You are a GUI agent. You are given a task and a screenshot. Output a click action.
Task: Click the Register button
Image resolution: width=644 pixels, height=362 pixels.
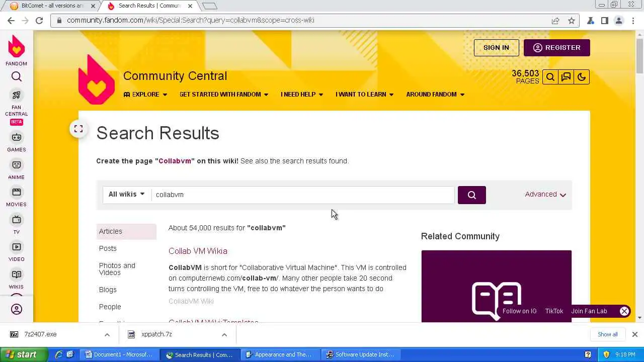point(556,48)
